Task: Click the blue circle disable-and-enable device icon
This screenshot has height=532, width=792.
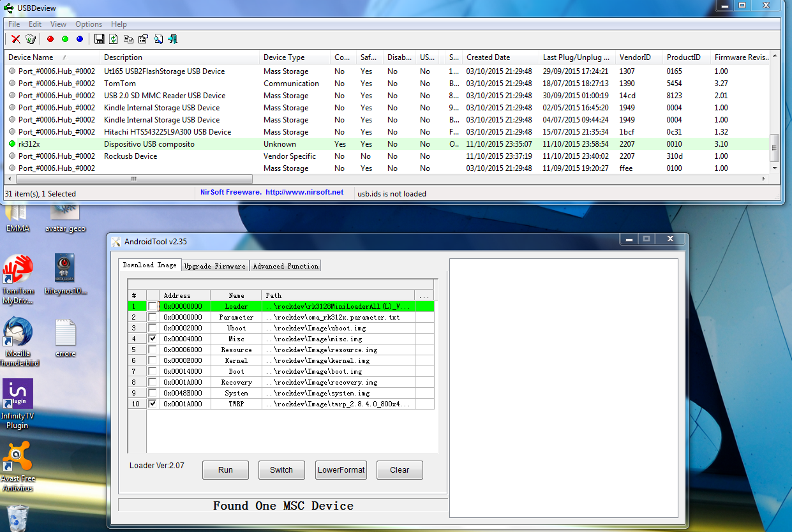Action: 80,40
